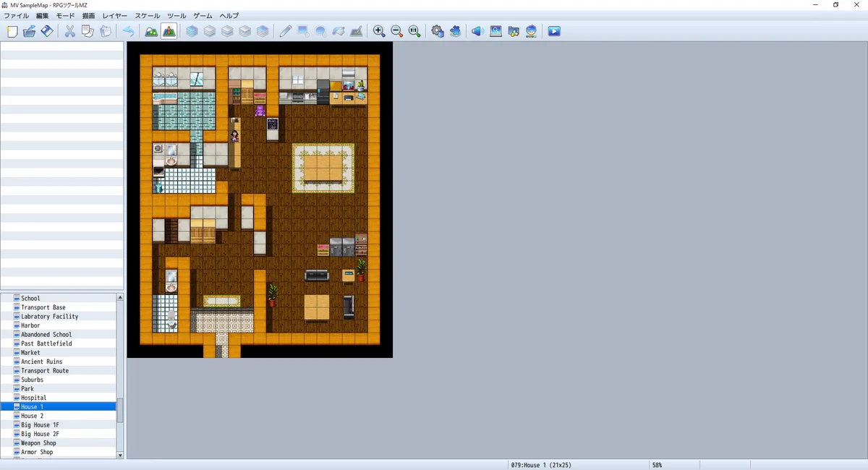Viewport: 868px width, 470px height.
Task: Open the Sound Test speaker icon
Action: (478, 31)
